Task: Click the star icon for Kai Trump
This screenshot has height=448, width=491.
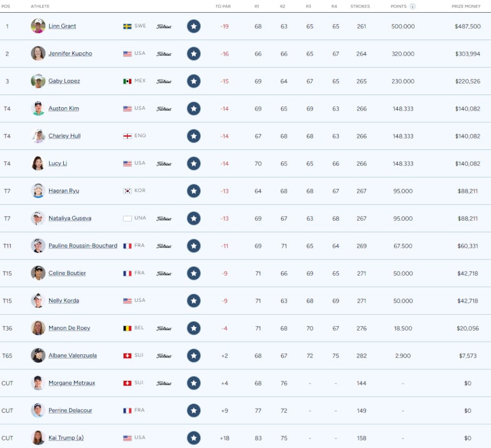Action: click(x=194, y=438)
